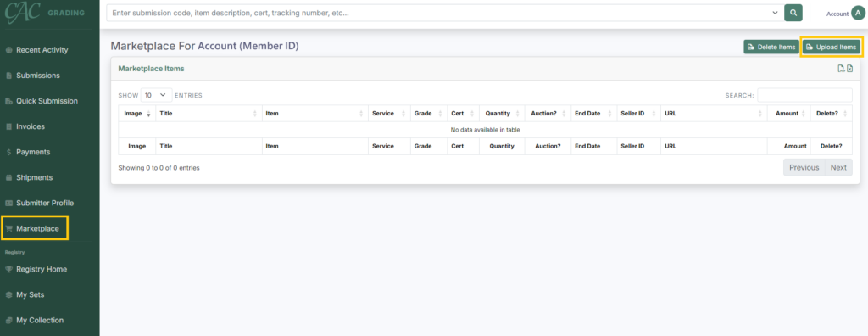Sort by the Delete? column header

click(x=832, y=113)
